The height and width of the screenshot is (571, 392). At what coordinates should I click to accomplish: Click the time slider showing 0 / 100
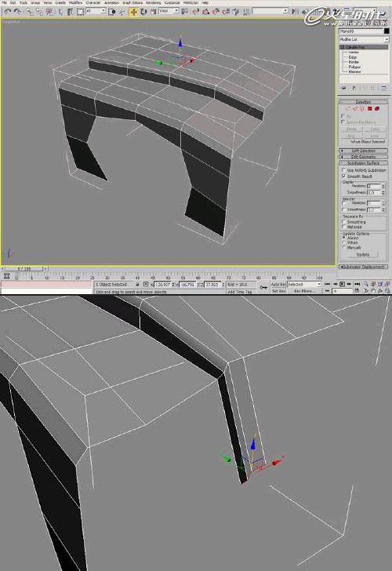pyautogui.click(x=24, y=268)
